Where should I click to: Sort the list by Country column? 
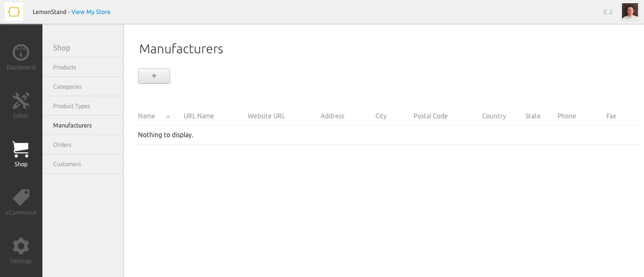(494, 116)
